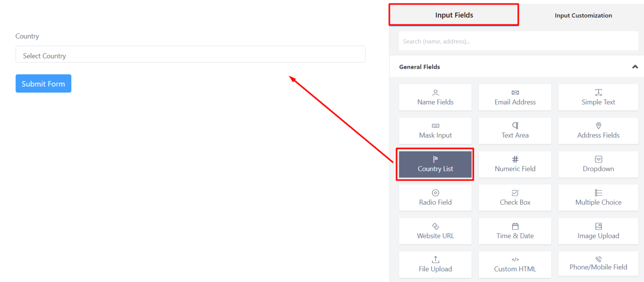Collapse the General Fields section

click(x=635, y=67)
